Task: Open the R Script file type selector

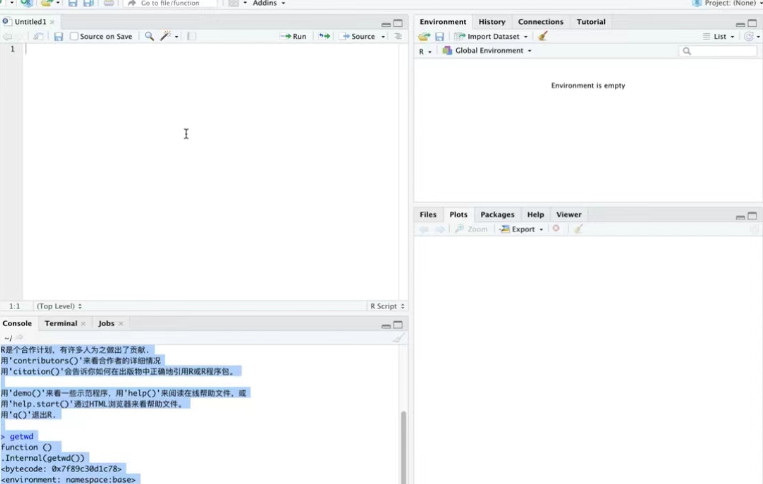Action: click(x=387, y=306)
